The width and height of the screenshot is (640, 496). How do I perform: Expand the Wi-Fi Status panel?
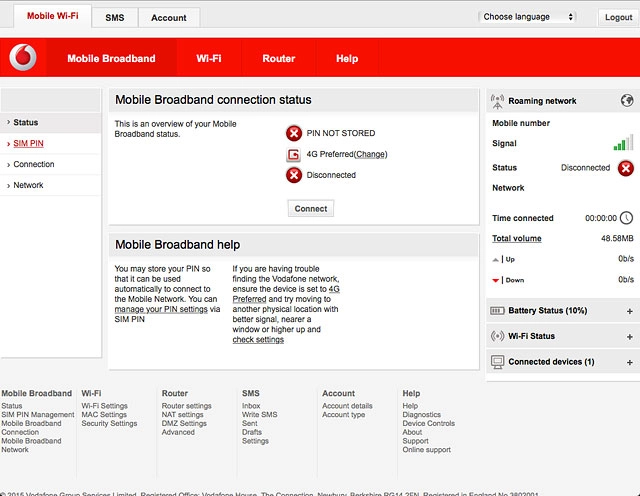(x=629, y=336)
